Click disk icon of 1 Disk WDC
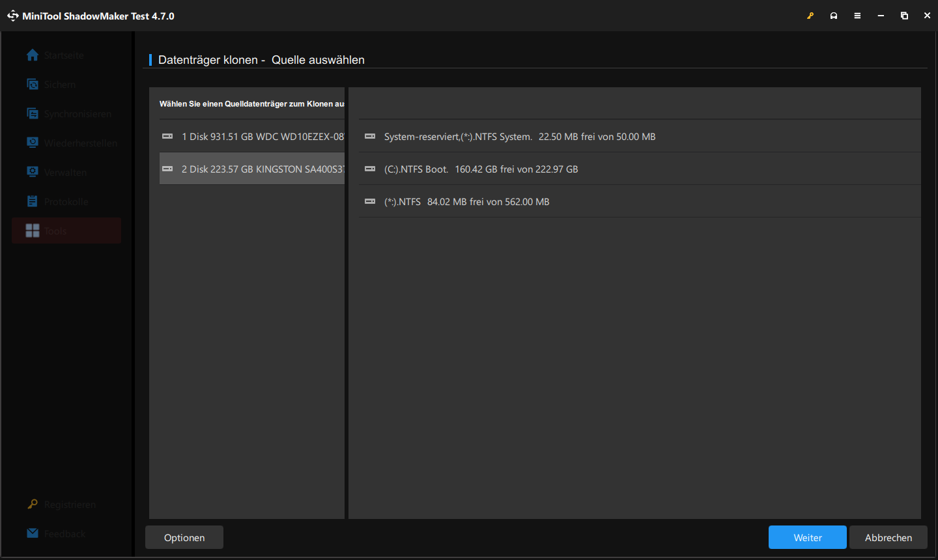 (167, 136)
